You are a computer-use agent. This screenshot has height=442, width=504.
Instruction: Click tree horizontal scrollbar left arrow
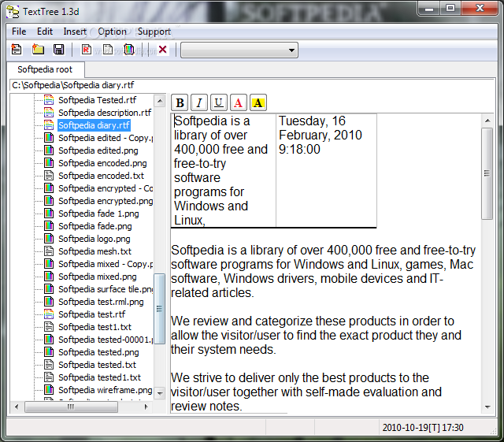[17, 407]
